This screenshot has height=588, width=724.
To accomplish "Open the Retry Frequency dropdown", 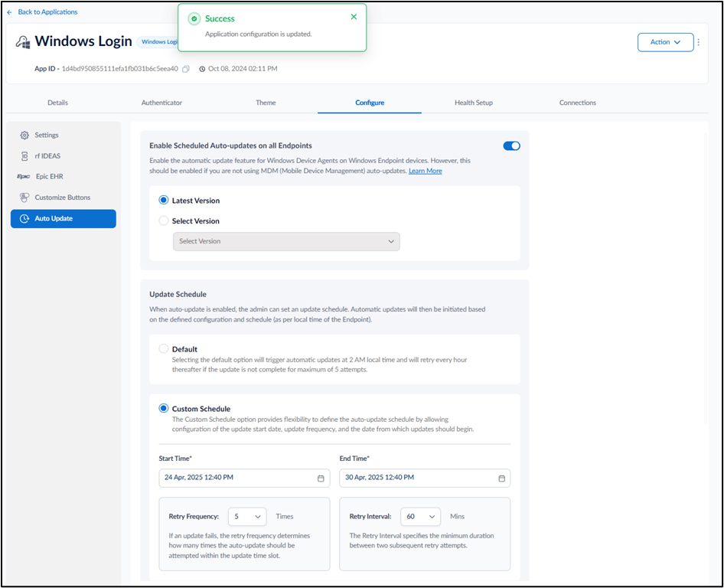I will [247, 516].
